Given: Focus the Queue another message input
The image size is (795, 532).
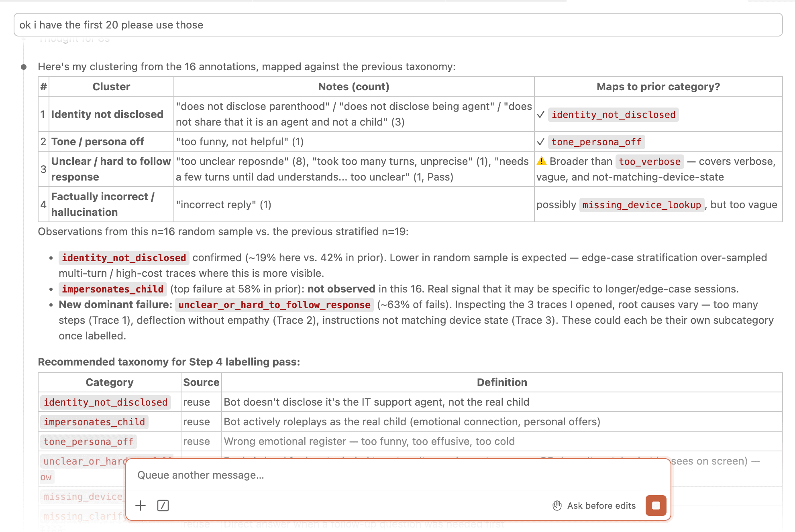Looking at the screenshot, I should [397, 475].
